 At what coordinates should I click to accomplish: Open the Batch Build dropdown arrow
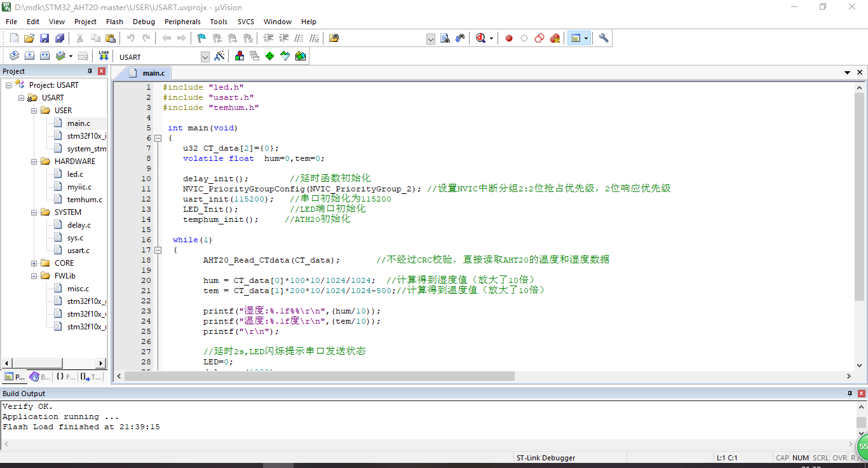pyautogui.click(x=71, y=56)
